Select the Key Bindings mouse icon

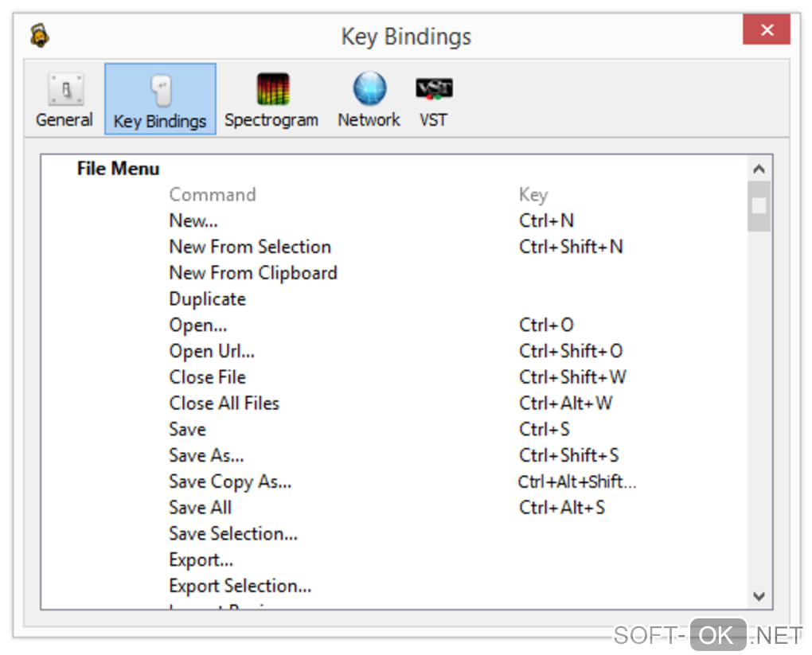pyautogui.click(x=160, y=92)
